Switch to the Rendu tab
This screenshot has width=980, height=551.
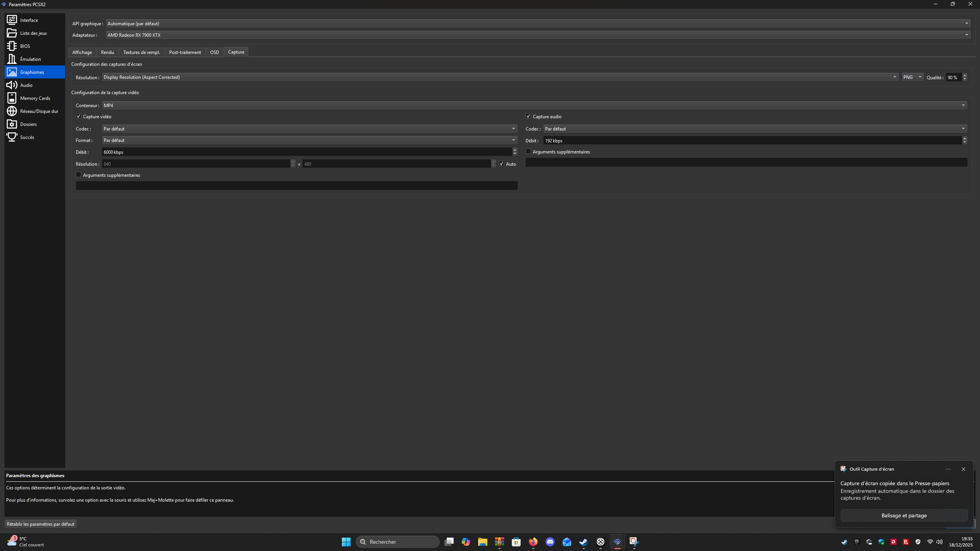(x=107, y=52)
